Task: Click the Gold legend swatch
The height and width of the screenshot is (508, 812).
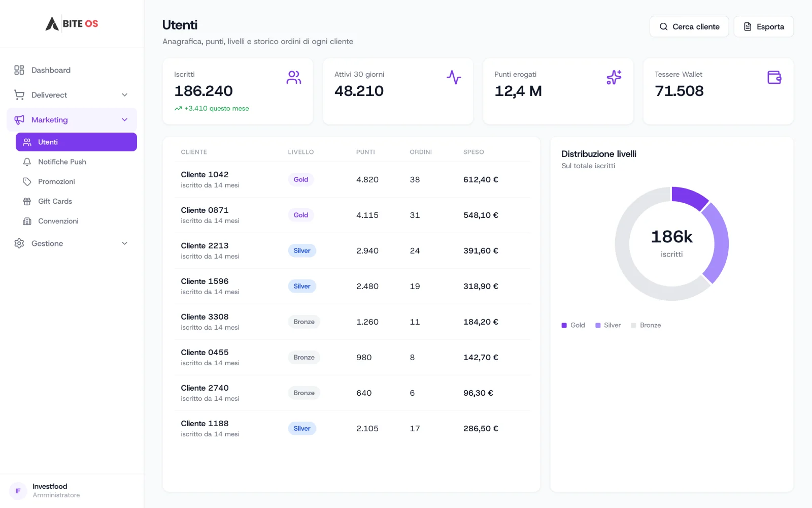Action: [x=564, y=326]
